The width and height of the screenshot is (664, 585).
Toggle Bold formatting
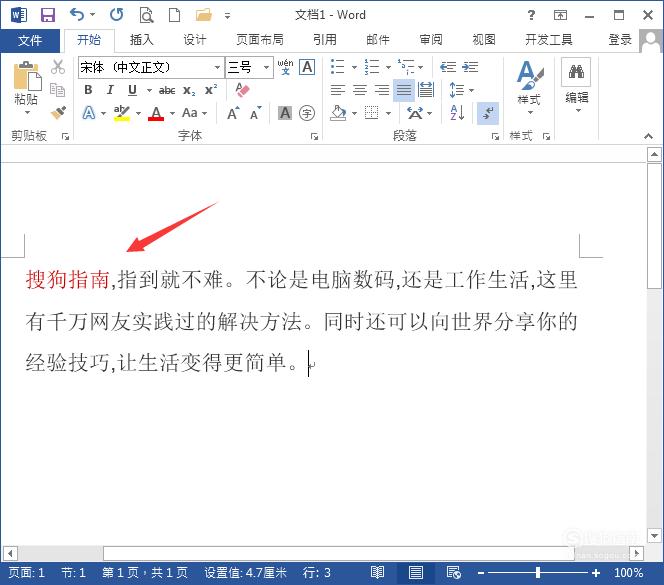(88, 90)
